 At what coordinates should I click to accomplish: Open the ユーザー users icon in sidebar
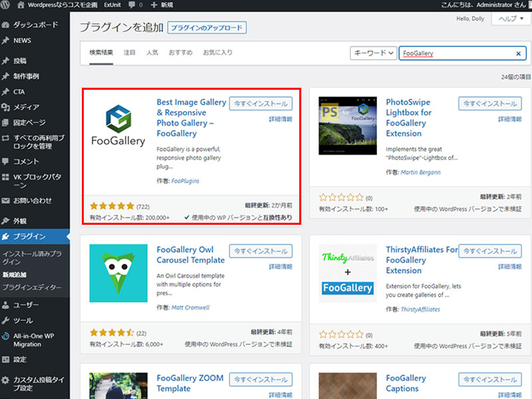pyautogui.click(x=7, y=305)
